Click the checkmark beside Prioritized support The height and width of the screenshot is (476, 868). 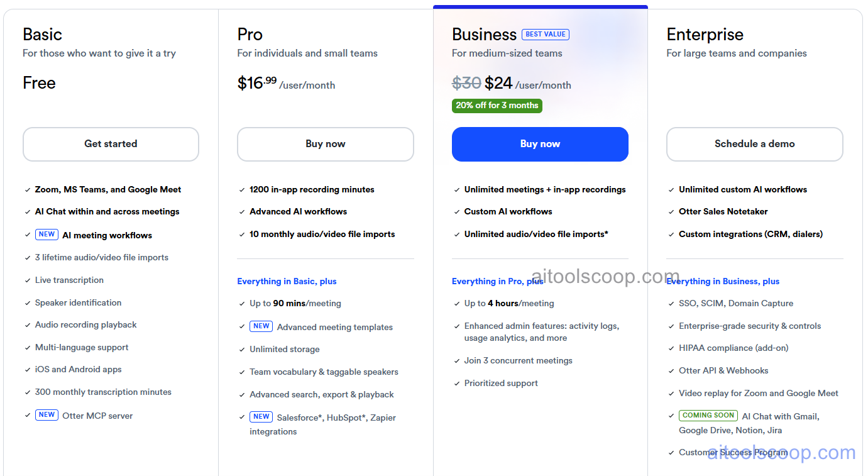coord(456,383)
